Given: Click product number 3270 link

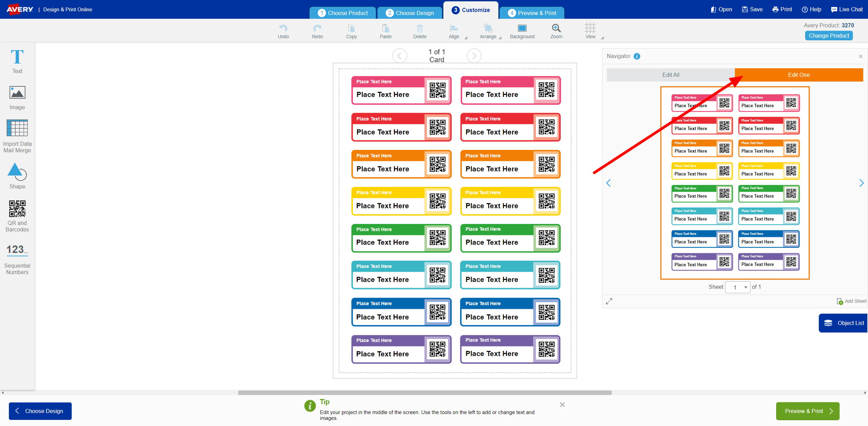Looking at the screenshot, I should (848, 25).
